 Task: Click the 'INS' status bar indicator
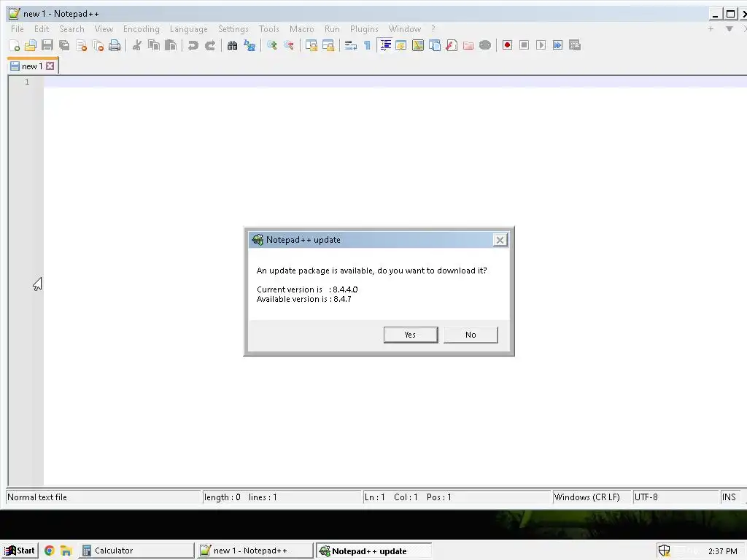click(x=730, y=497)
